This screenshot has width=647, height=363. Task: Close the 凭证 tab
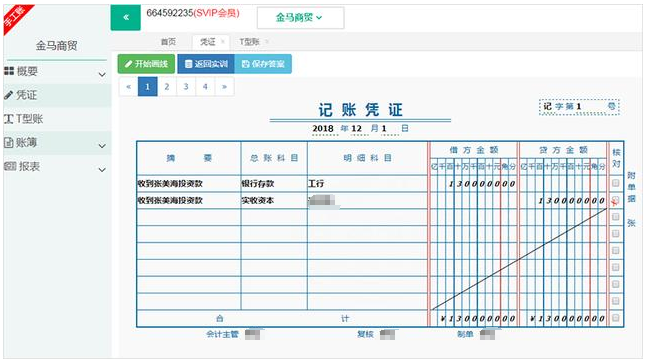pos(223,42)
